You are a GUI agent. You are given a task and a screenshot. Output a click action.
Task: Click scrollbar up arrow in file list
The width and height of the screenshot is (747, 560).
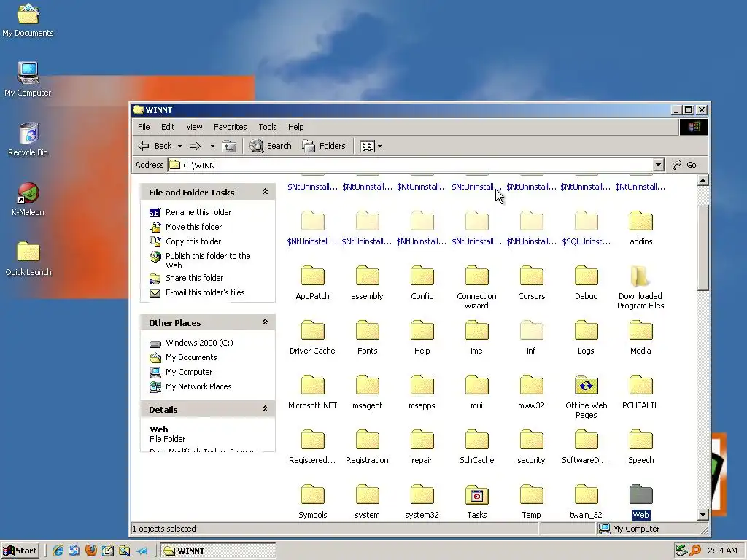coord(703,180)
